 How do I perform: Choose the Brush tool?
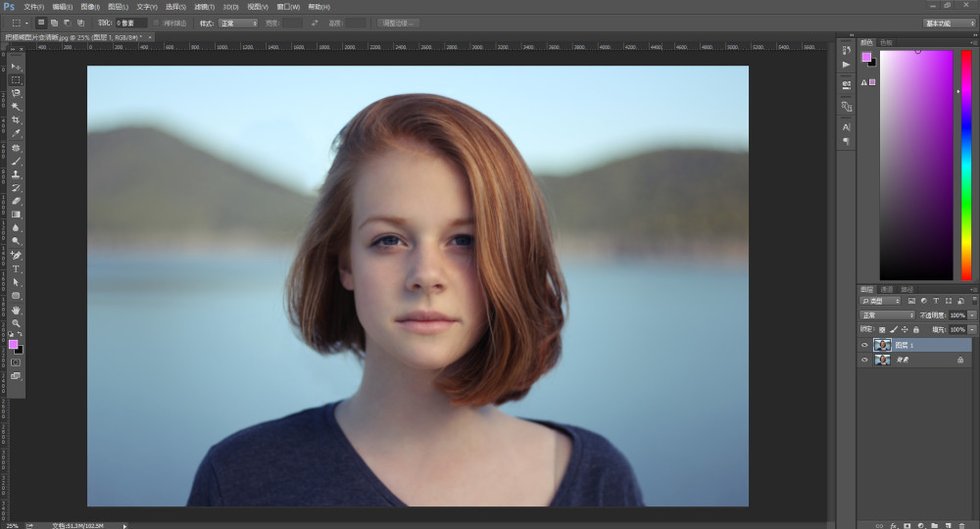pyautogui.click(x=16, y=161)
